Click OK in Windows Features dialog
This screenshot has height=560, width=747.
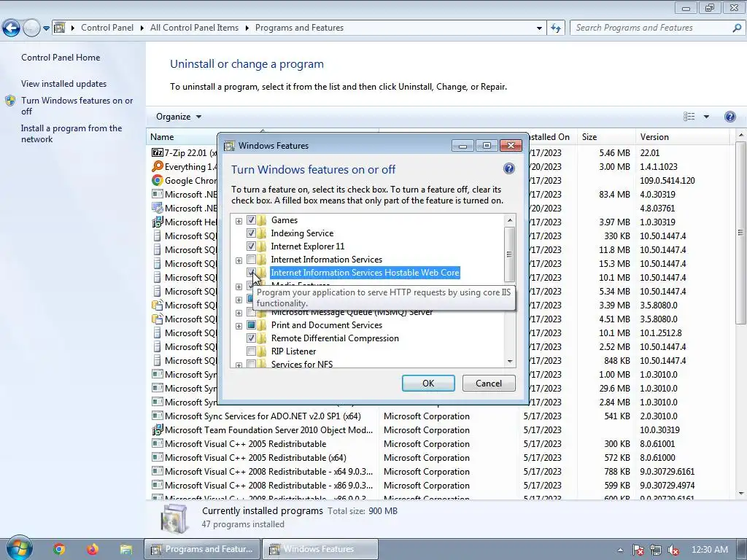(428, 384)
